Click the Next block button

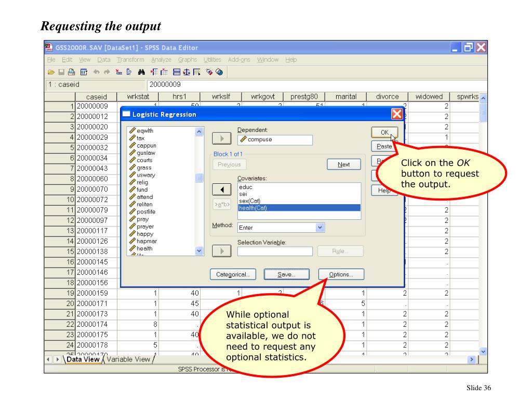(x=344, y=165)
